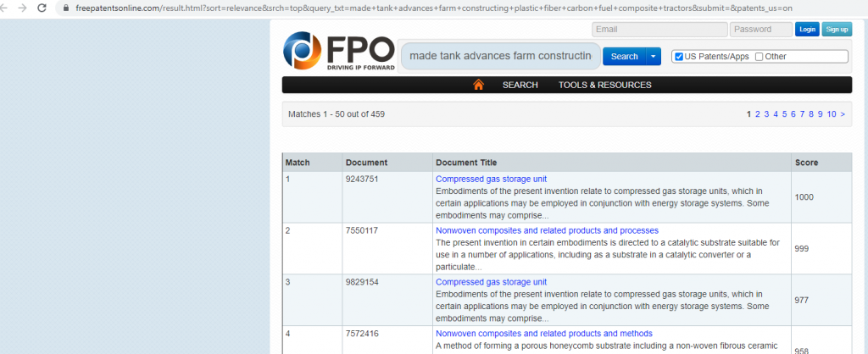Open Compressed gas storage unit, match 3
The image size is (868, 354).
point(491,282)
